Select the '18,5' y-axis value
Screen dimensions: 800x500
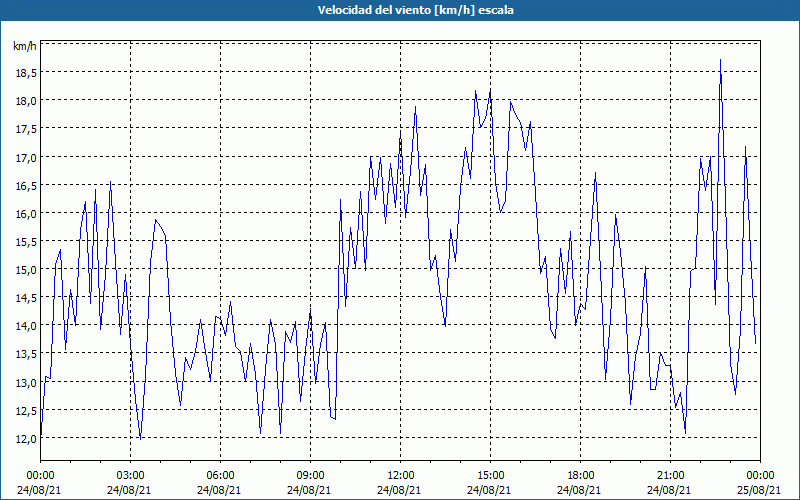click(26, 73)
